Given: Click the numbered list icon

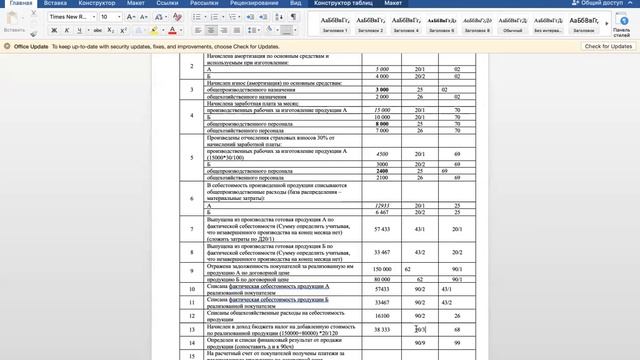Looking at the screenshot, I should click(x=214, y=17).
